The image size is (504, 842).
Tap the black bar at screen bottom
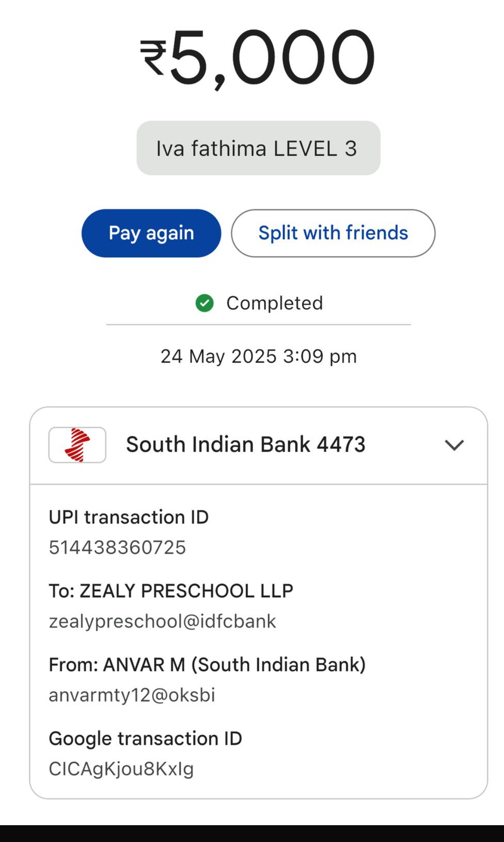[x=252, y=833]
